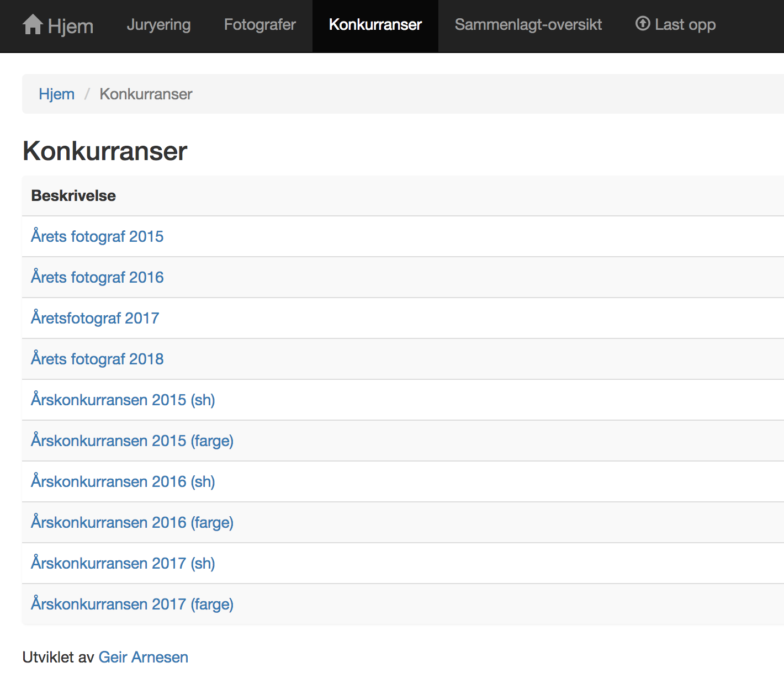
Task: Select the Konkurranser navbar tab
Action: click(375, 25)
